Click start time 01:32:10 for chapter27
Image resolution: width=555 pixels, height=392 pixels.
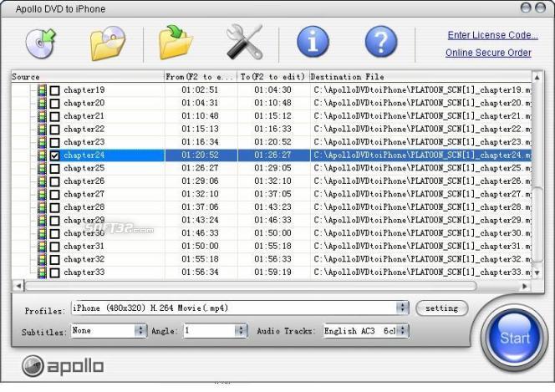point(200,194)
